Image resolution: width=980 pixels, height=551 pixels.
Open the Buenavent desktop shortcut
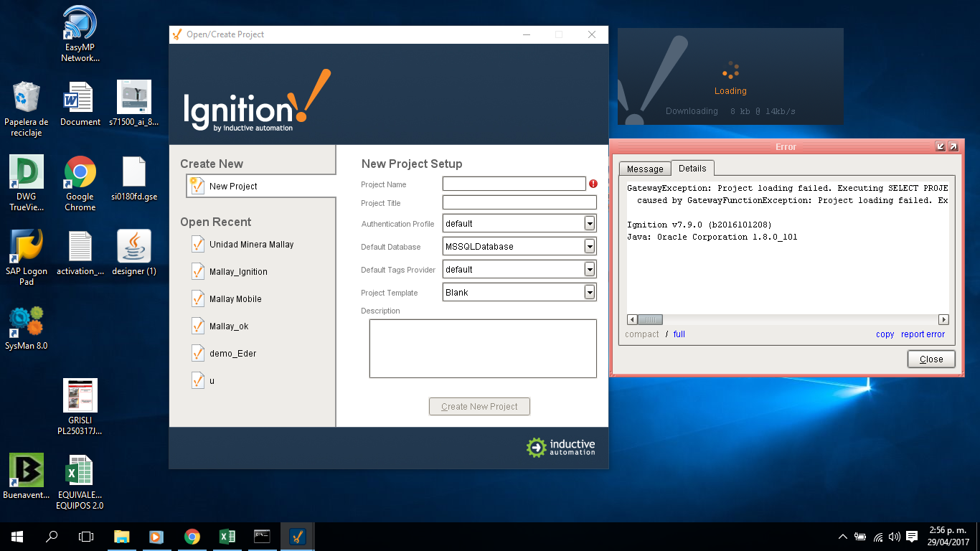27,476
